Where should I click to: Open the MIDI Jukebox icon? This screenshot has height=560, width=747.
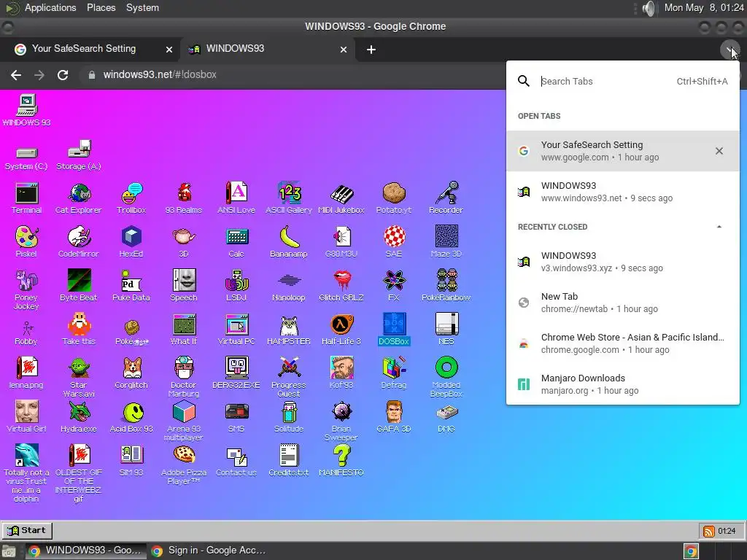(x=341, y=198)
